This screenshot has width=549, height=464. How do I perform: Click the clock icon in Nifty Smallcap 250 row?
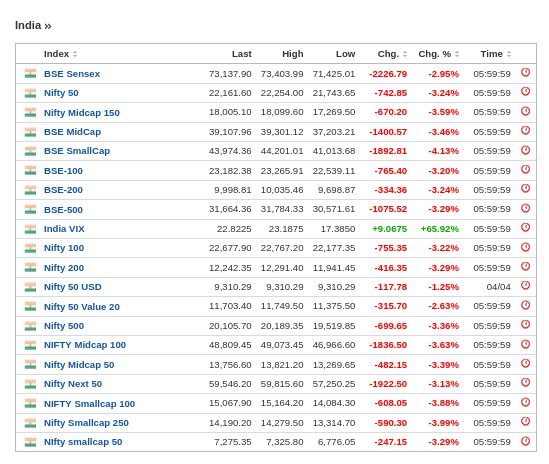tap(525, 421)
